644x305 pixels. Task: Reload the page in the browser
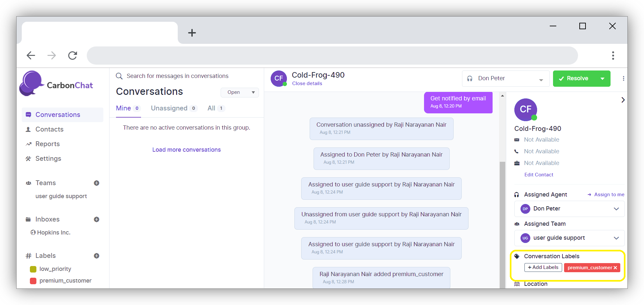72,56
